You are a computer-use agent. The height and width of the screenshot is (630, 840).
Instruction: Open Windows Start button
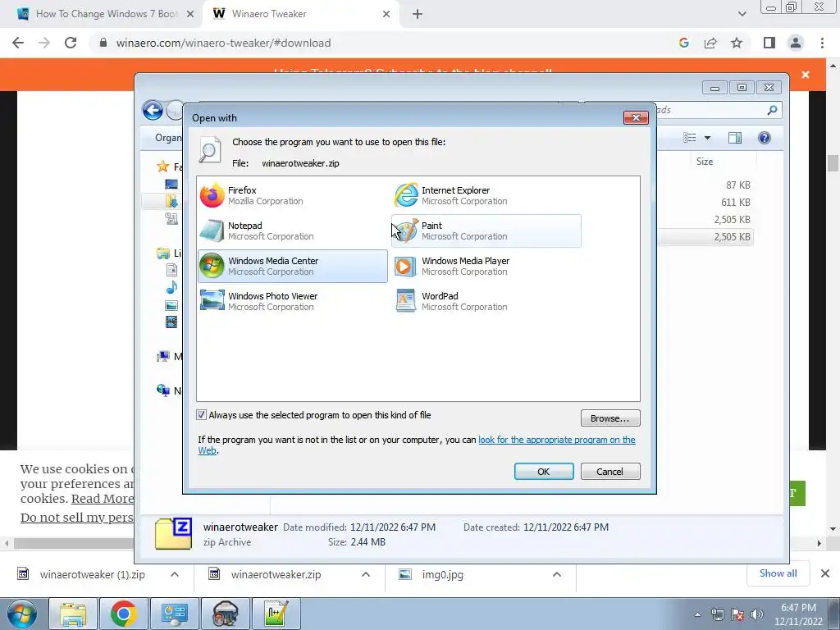pos(21,614)
